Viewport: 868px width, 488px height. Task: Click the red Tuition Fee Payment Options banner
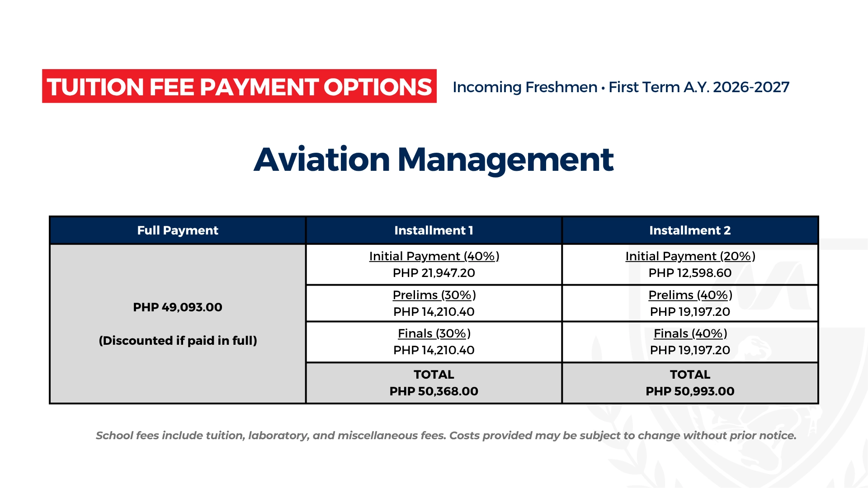click(x=239, y=86)
